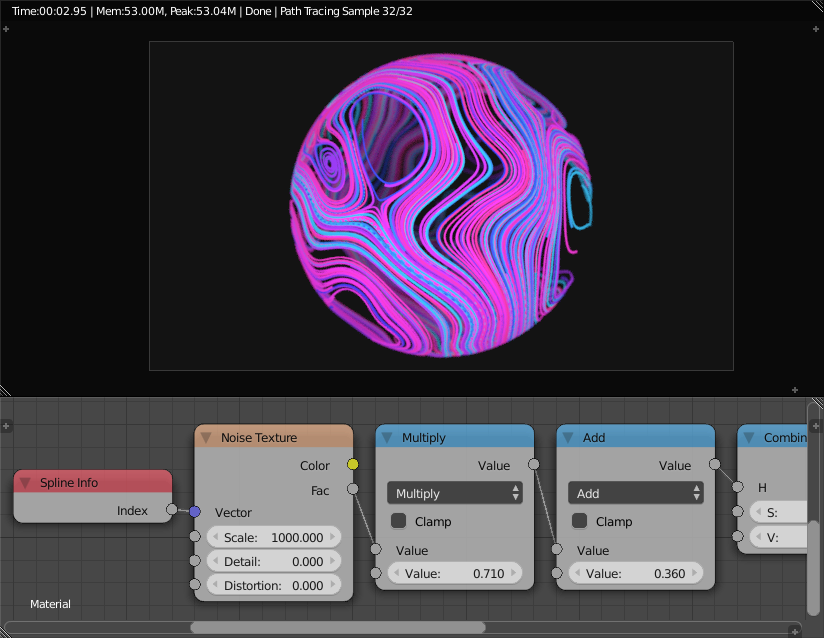Click the Add node first Value input socket
The width and height of the screenshot is (824, 638).
[557, 549]
